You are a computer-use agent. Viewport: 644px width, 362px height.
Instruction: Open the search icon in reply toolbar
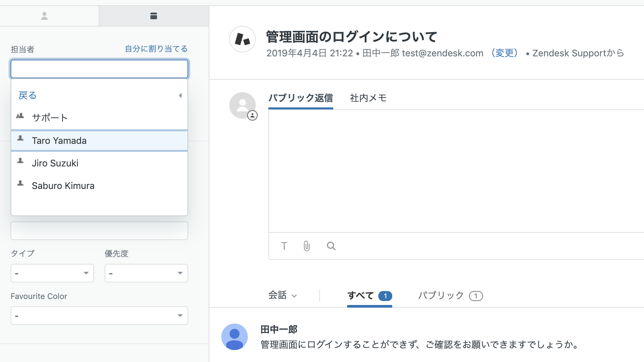click(331, 246)
